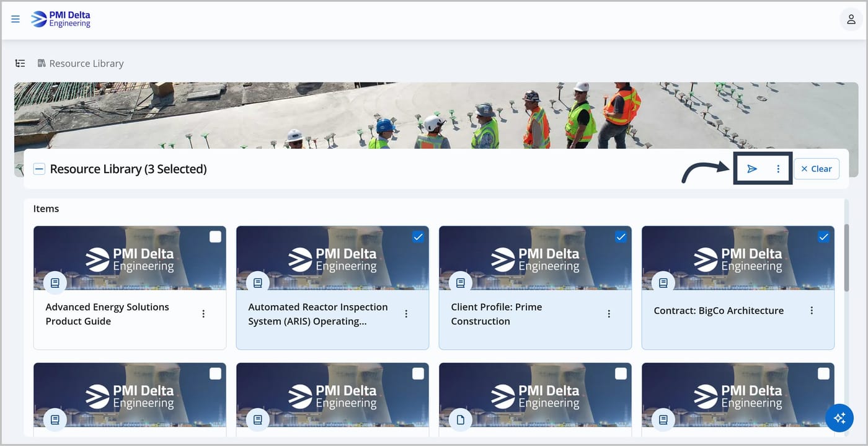Clear the current selection

817,169
